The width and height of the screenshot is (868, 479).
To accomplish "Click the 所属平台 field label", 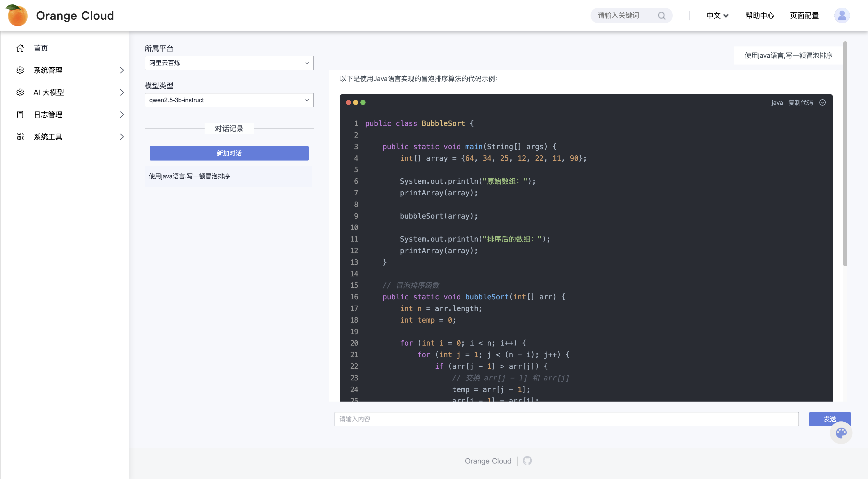I will pyautogui.click(x=159, y=49).
